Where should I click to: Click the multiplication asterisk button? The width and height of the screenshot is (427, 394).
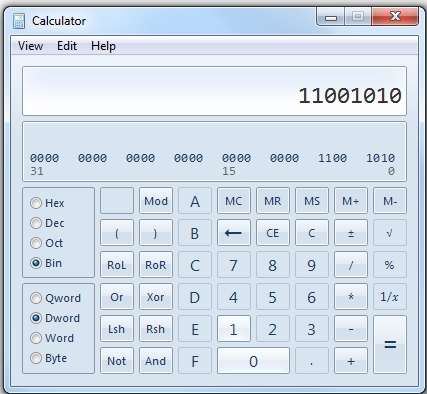[351, 297]
